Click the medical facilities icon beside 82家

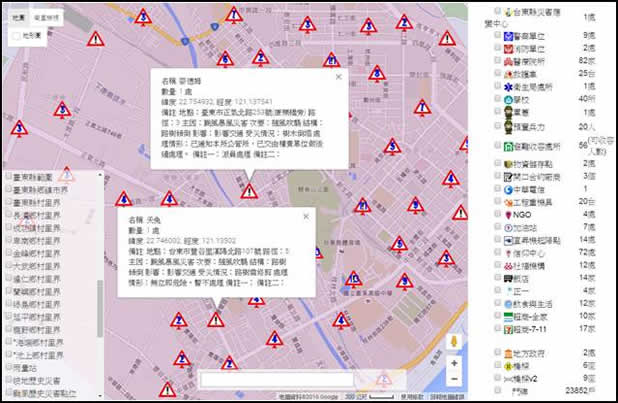508,62
